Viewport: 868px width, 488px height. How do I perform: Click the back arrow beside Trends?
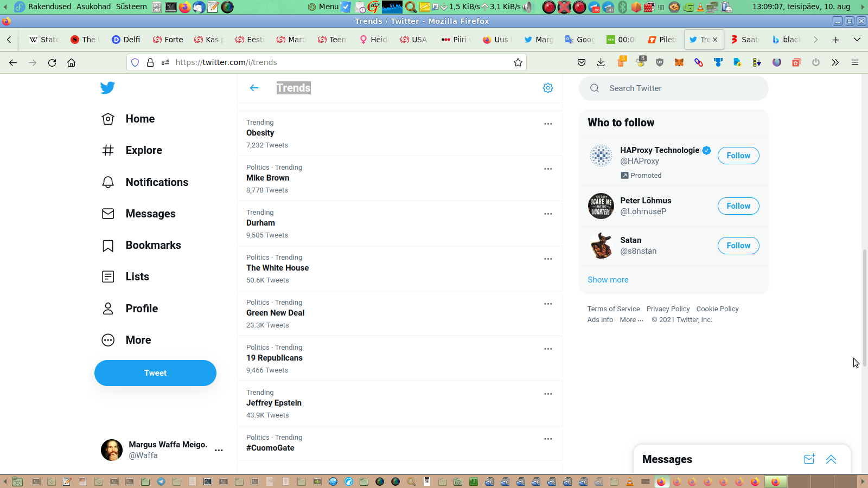(x=254, y=88)
